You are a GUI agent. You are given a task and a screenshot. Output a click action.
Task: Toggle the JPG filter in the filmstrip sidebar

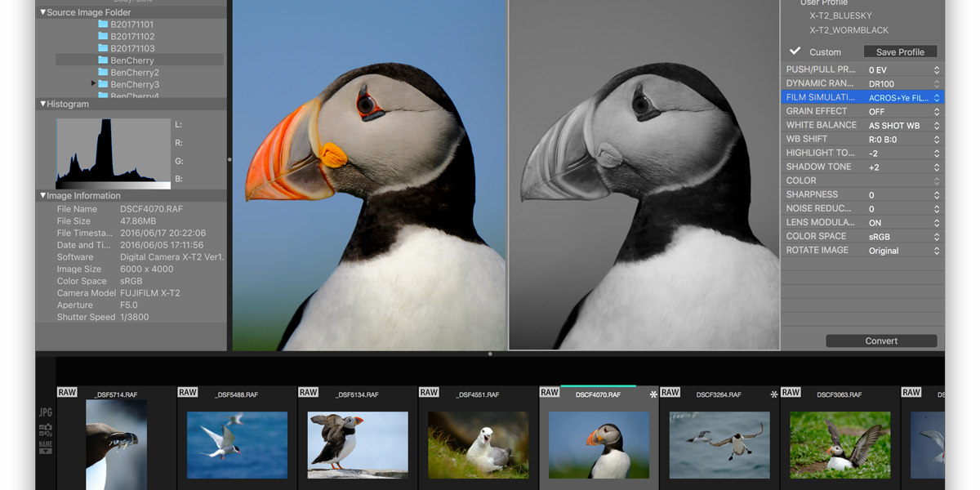pos(46,413)
